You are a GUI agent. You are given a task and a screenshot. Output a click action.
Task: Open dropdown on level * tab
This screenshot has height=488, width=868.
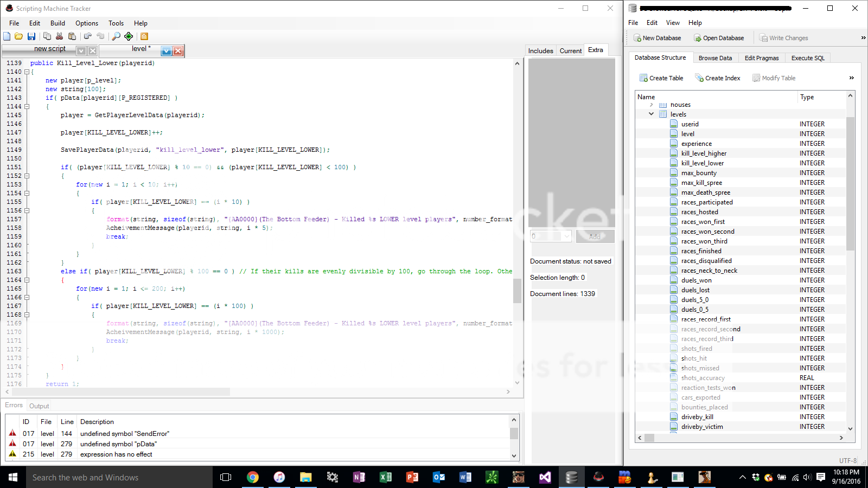(x=167, y=51)
